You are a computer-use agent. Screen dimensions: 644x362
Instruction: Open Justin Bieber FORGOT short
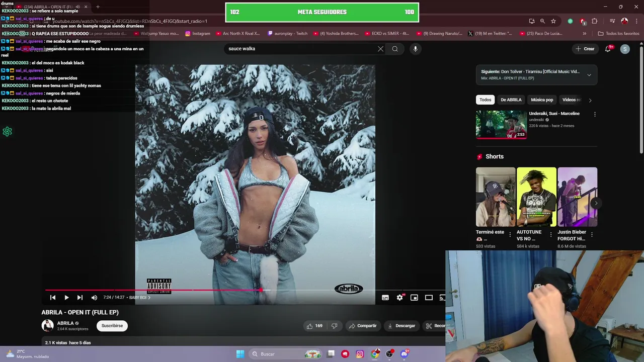click(577, 197)
